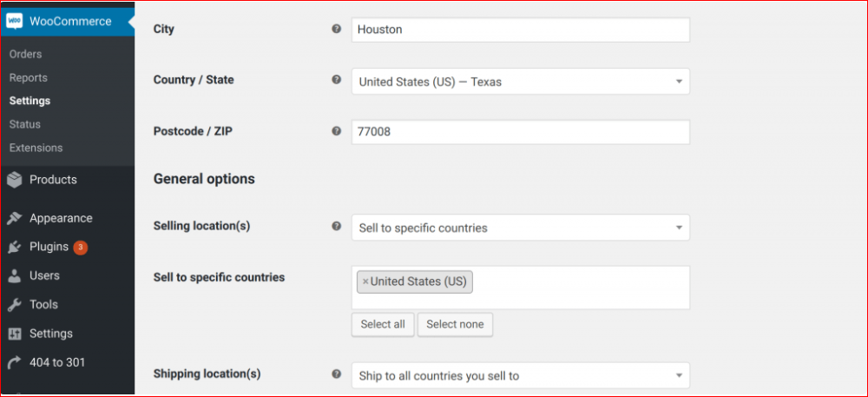
Task: Click the 404 to 301 arrow icon
Action: point(14,362)
